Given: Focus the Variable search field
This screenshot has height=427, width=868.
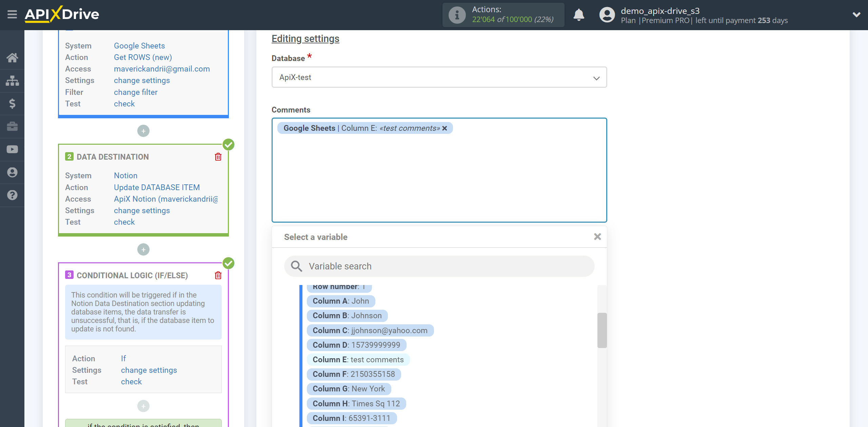Looking at the screenshot, I should pos(439,266).
